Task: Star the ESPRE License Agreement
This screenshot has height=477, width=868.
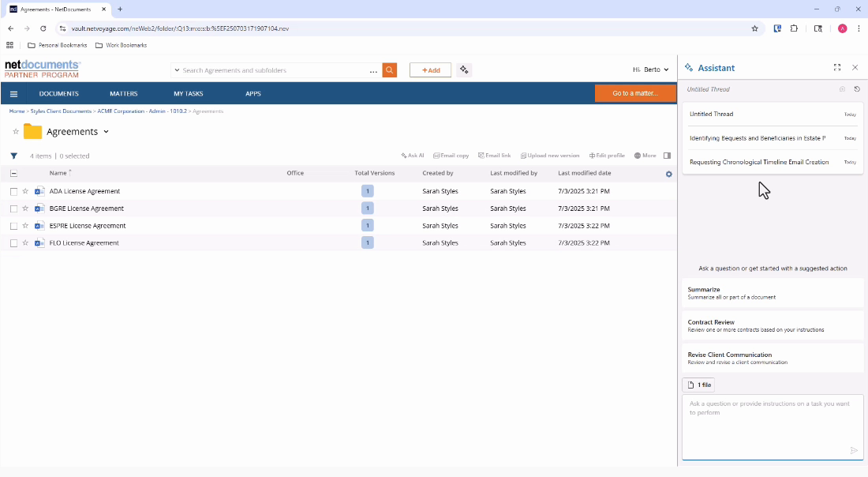Action: [x=25, y=226]
